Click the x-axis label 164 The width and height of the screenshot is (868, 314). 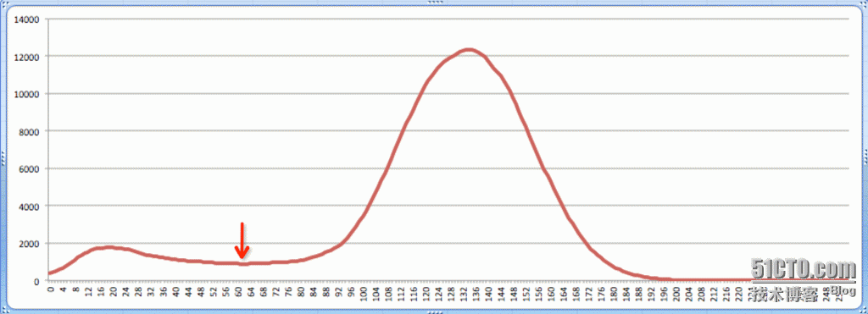tap(564, 293)
